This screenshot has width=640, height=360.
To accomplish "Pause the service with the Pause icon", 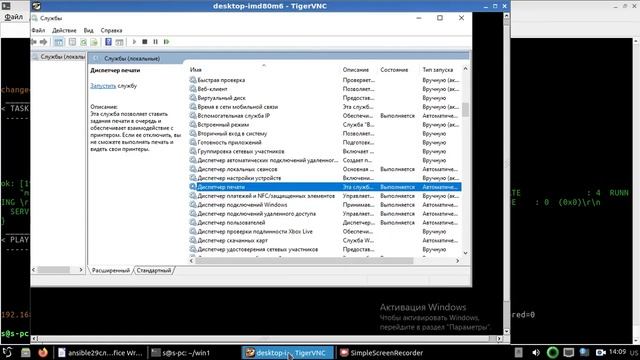I will click(156, 42).
